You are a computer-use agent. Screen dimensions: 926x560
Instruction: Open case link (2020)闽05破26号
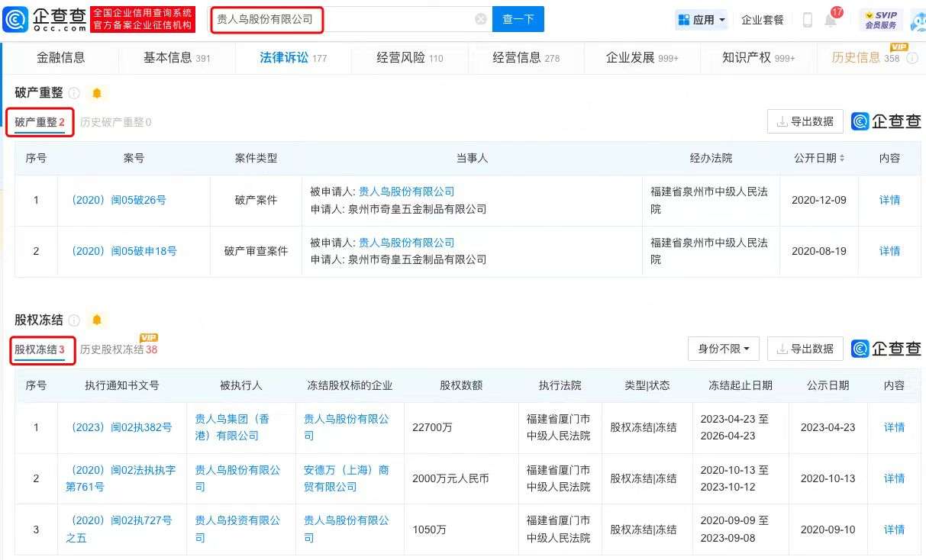point(118,200)
